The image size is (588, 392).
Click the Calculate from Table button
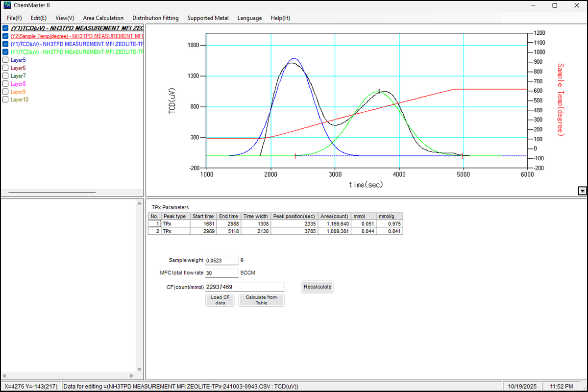pos(261,300)
